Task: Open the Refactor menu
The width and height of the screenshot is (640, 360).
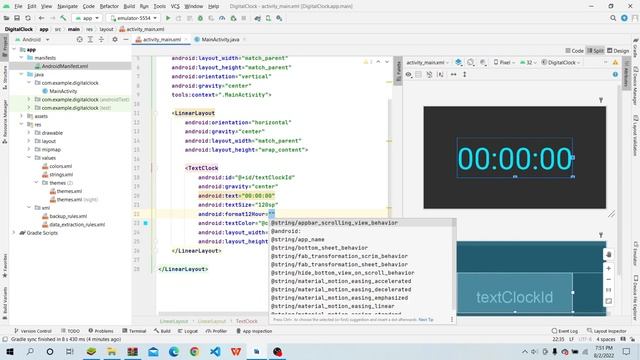Action: coord(109,6)
